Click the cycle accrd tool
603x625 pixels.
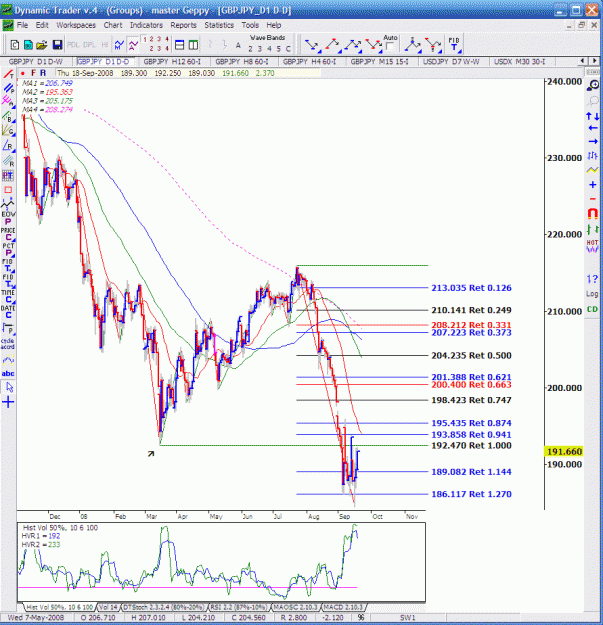(x=8, y=344)
